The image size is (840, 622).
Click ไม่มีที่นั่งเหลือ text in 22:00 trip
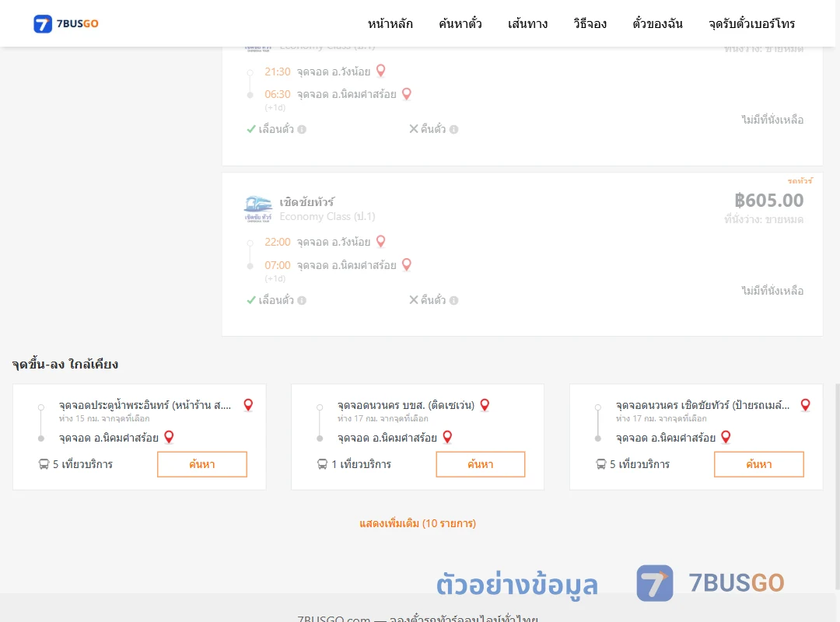click(772, 291)
